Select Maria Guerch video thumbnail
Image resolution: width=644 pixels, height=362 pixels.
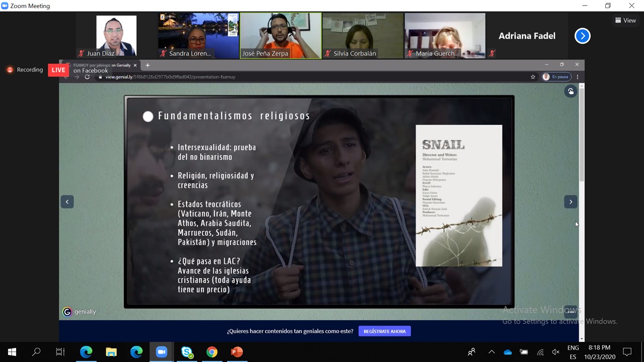pos(445,36)
